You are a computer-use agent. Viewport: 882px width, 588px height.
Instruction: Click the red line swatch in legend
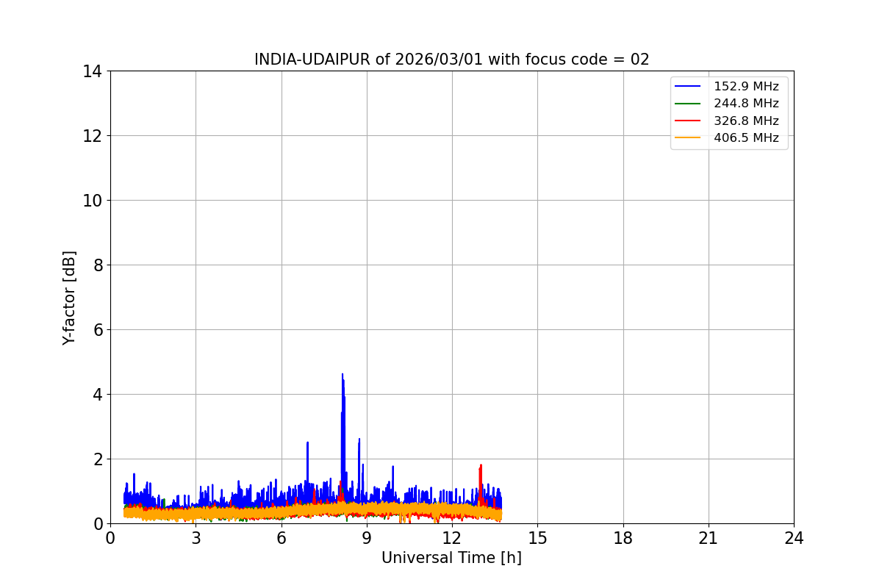[688, 121]
